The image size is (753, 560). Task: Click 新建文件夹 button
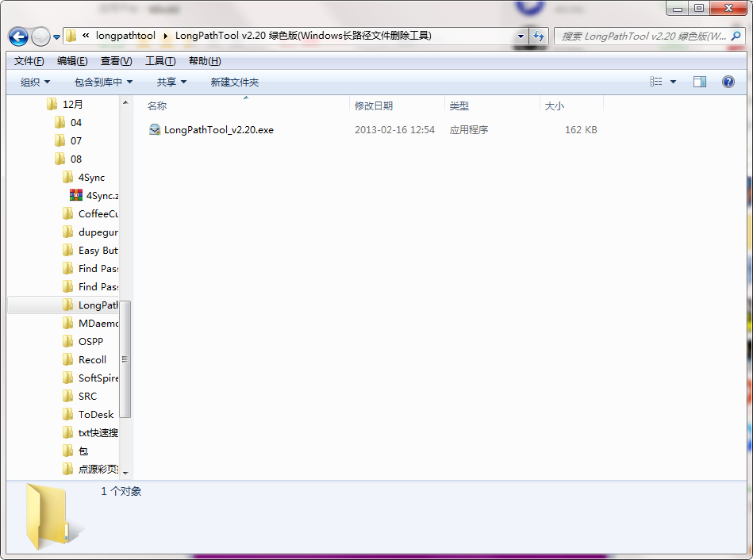[234, 82]
